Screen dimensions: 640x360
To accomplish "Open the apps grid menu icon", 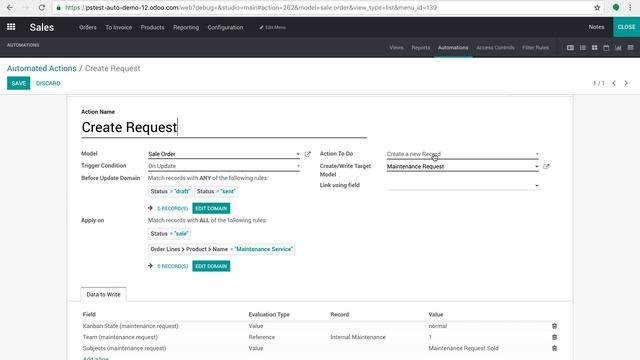I will (x=11, y=27).
